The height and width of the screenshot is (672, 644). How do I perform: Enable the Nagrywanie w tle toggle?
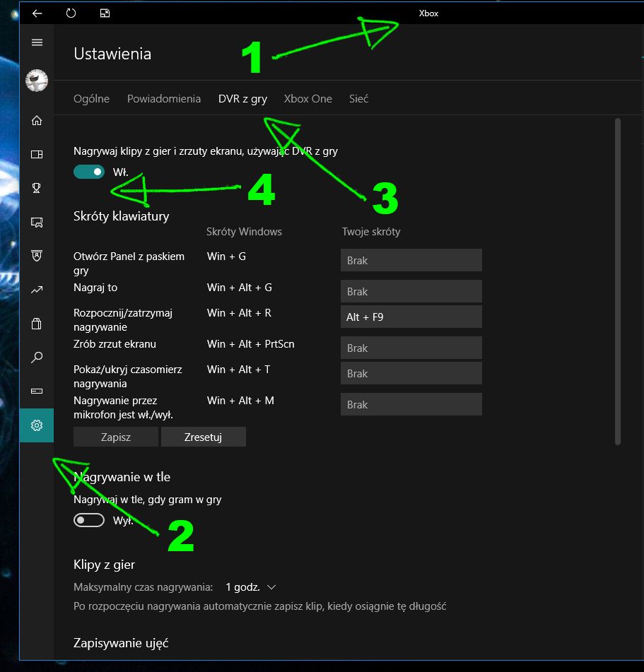coord(89,521)
